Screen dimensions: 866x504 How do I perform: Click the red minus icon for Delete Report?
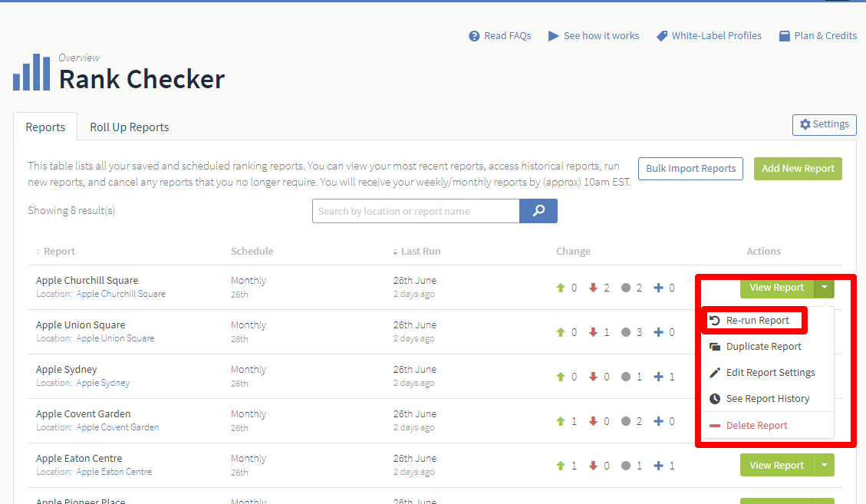pos(715,426)
